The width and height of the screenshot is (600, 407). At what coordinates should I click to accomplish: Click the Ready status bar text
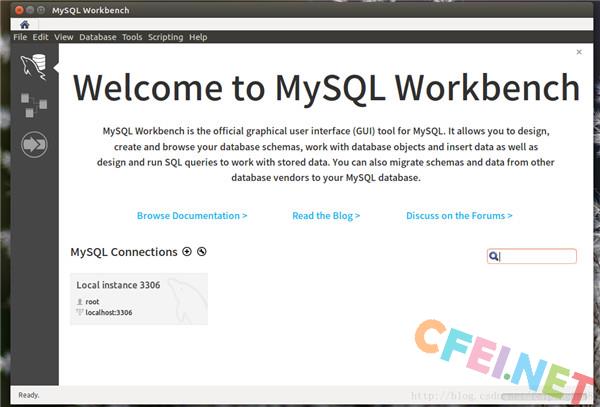click(x=29, y=395)
